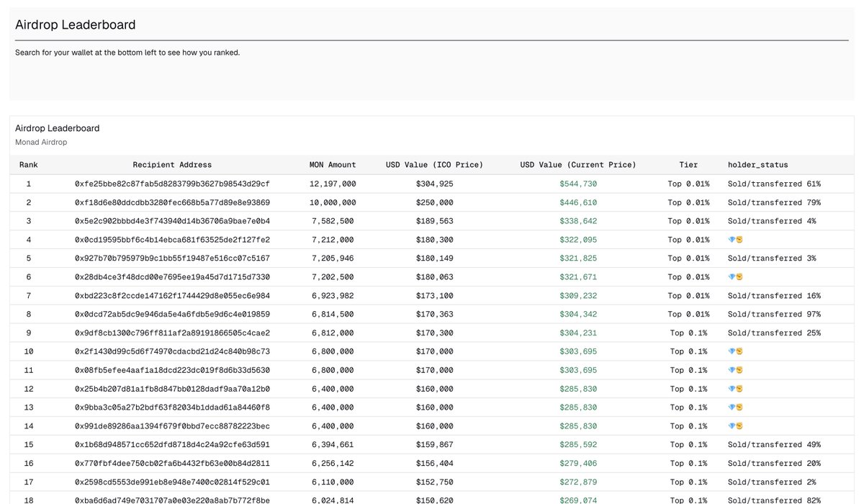
Task: Click the MON amount 6,923,982
Action: [333, 296]
